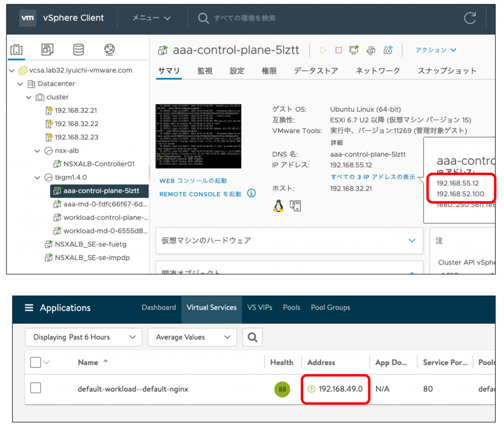This screenshot has width=504, height=428.
Task: Click REMOTE CONSOLE を起動 link
Action: [x=200, y=194]
